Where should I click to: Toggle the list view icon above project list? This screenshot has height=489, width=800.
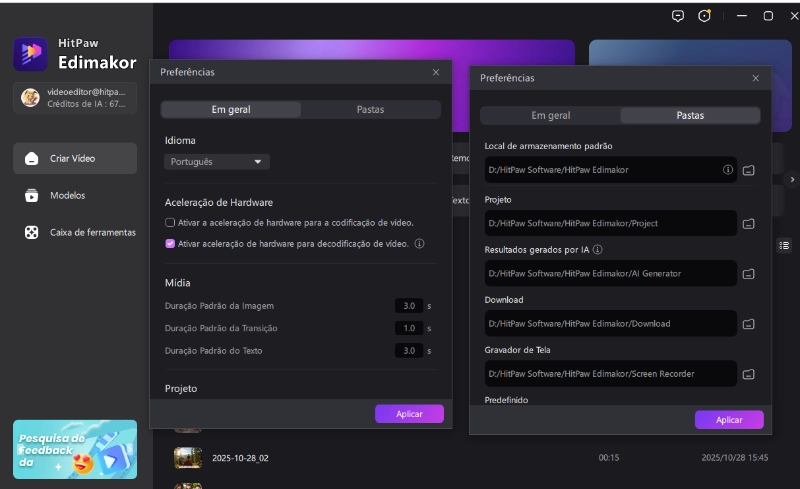pyautogui.click(x=784, y=245)
